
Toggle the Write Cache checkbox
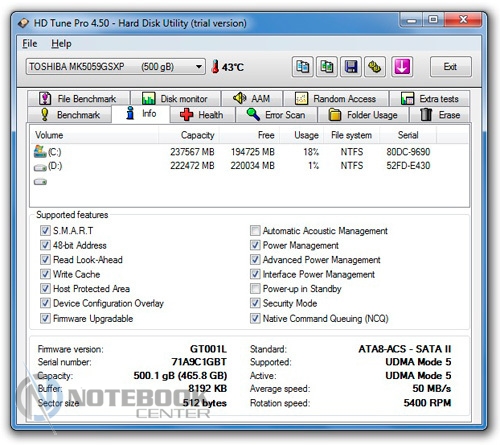(45, 274)
